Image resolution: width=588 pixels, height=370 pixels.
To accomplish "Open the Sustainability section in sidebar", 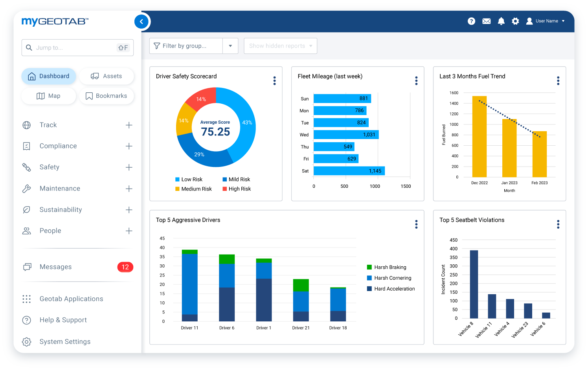I will (x=61, y=209).
